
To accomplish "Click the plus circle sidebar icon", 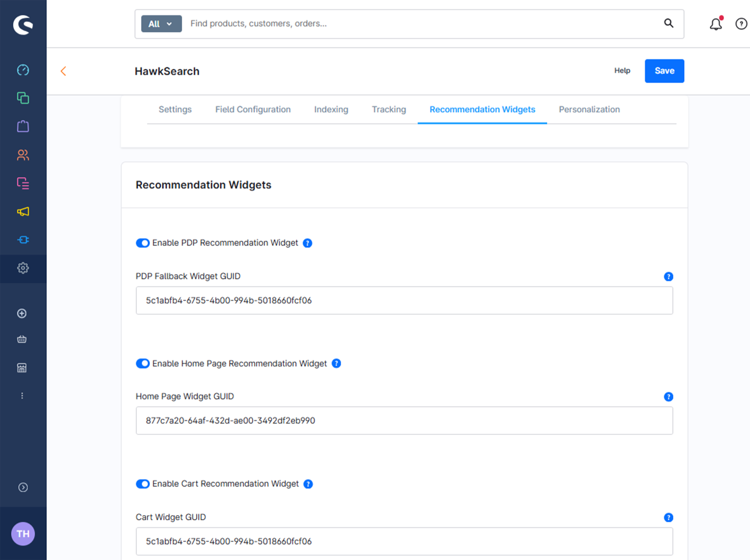I will pyautogui.click(x=22, y=314).
